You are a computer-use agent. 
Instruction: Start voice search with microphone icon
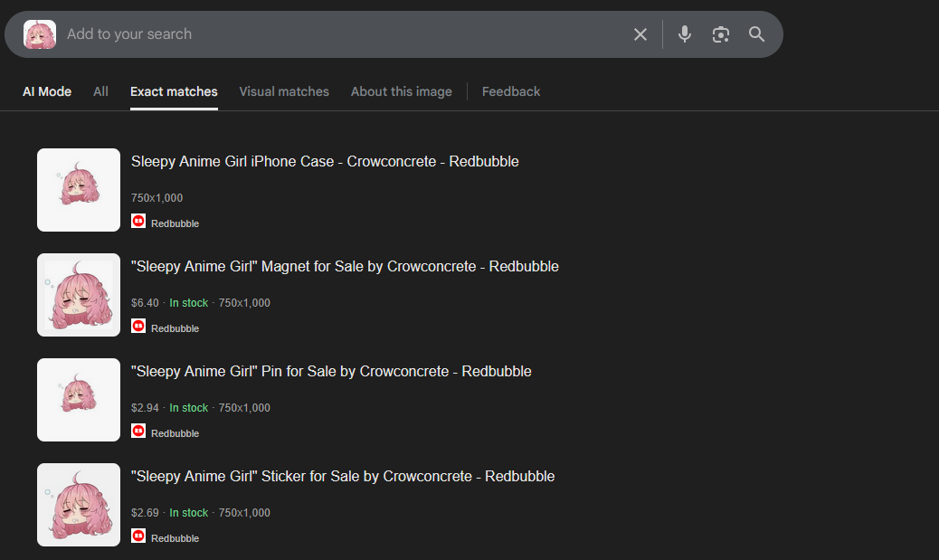[x=685, y=34]
